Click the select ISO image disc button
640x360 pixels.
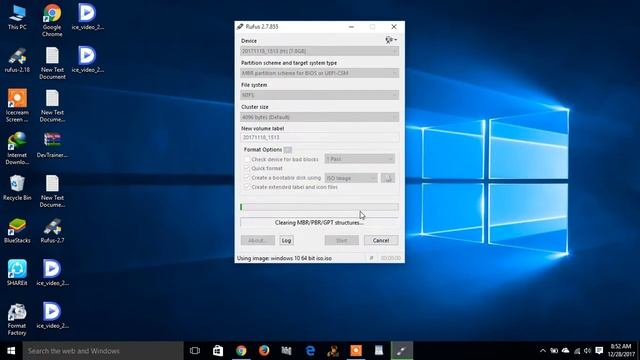coord(388,178)
